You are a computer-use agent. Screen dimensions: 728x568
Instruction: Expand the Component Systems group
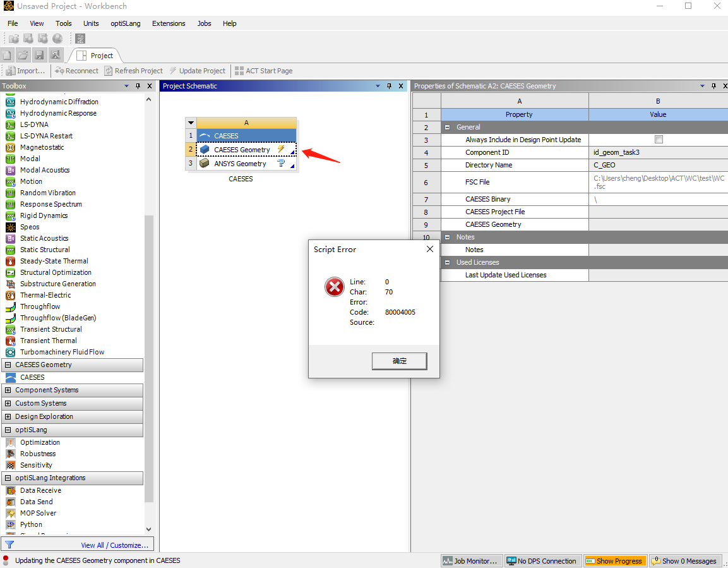8,390
